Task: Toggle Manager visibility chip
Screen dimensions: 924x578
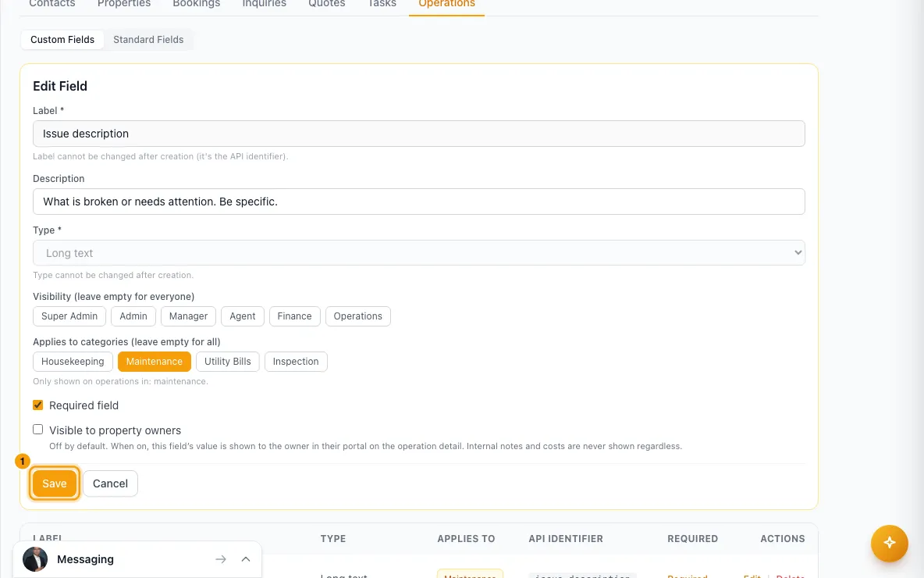Action: (x=189, y=316)
